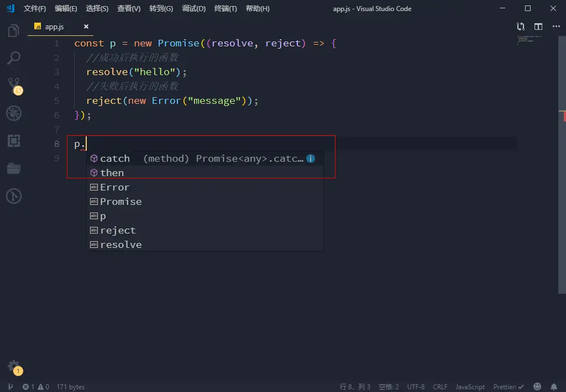Open the More Actions ellipsis menu
Screen dimensions: 566x392
[x=556, y=27]
